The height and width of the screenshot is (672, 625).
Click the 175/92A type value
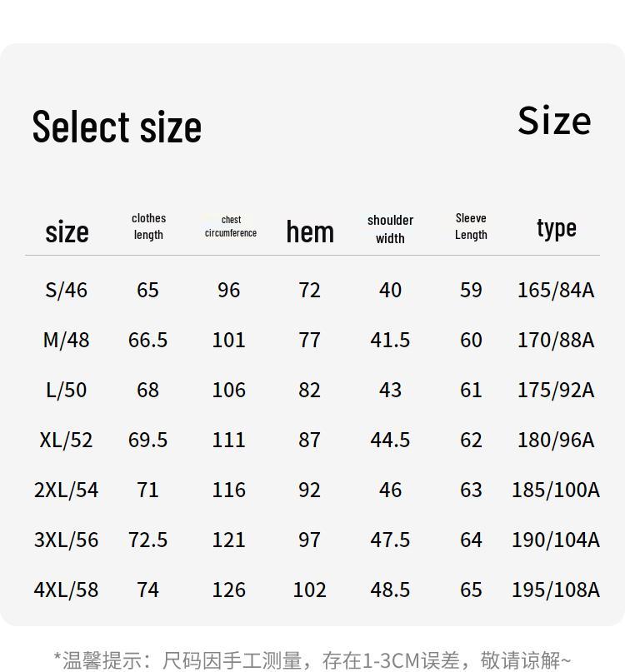pos(556,390)
